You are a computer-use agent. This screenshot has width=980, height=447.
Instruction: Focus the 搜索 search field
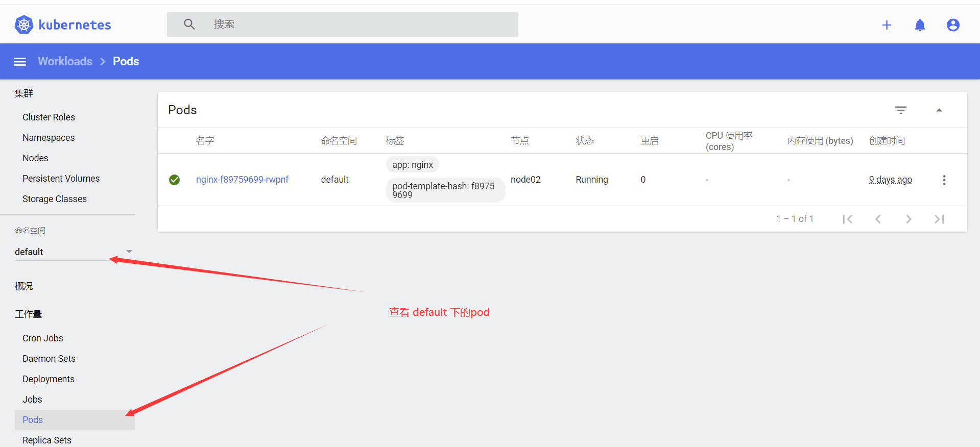(342, 24)
